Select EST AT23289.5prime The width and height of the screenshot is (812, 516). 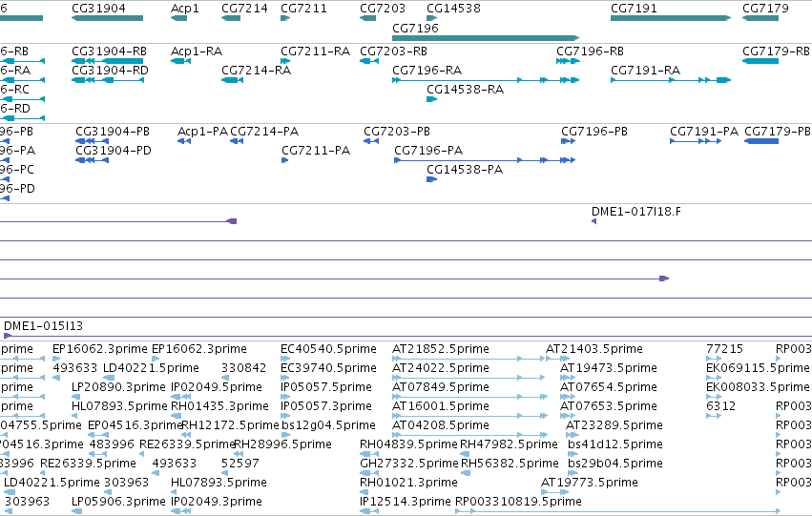click(x=614, y=424)
